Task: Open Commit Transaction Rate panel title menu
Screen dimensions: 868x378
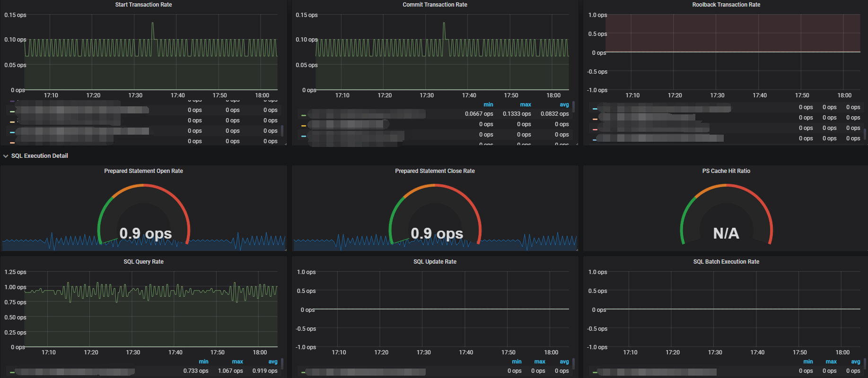Action: [x=435, y=5]
